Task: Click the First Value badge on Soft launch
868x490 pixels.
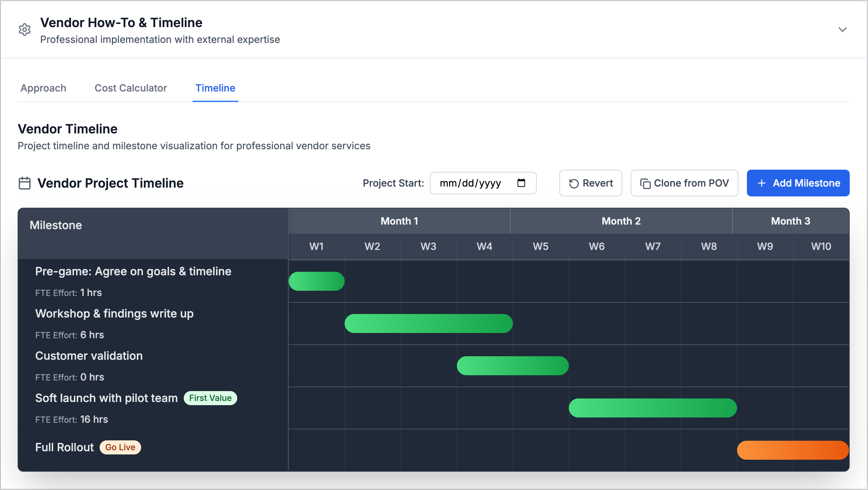Action: pyautogui.click(x=210, y=398)
